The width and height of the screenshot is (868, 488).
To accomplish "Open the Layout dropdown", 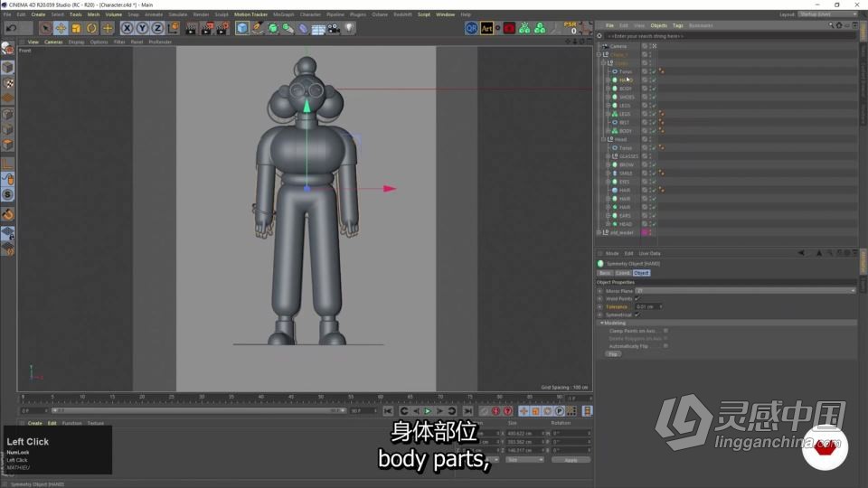I will click(827, 14).
